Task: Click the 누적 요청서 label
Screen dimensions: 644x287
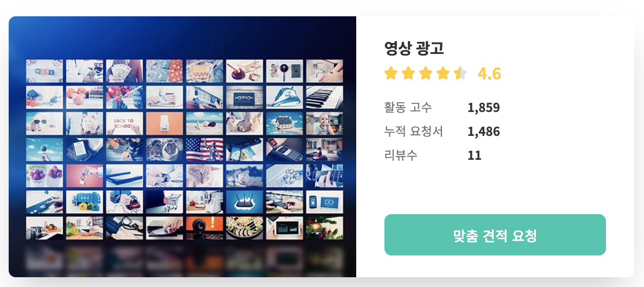Action: click(x=414, y=132)
